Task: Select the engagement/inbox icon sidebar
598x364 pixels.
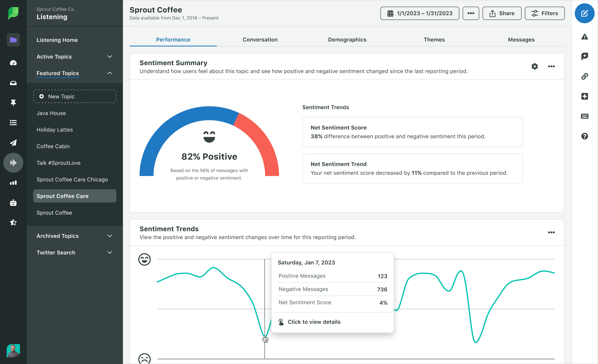Action: 12,82
